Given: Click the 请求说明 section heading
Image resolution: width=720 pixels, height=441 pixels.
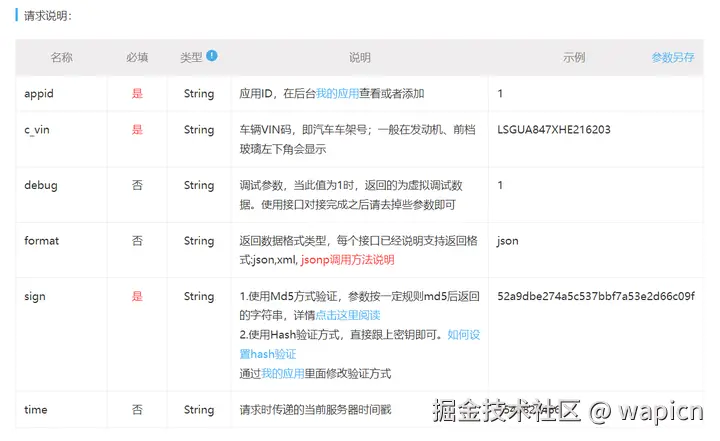Looking at the screenshot, I should click(x=48, y=16).
